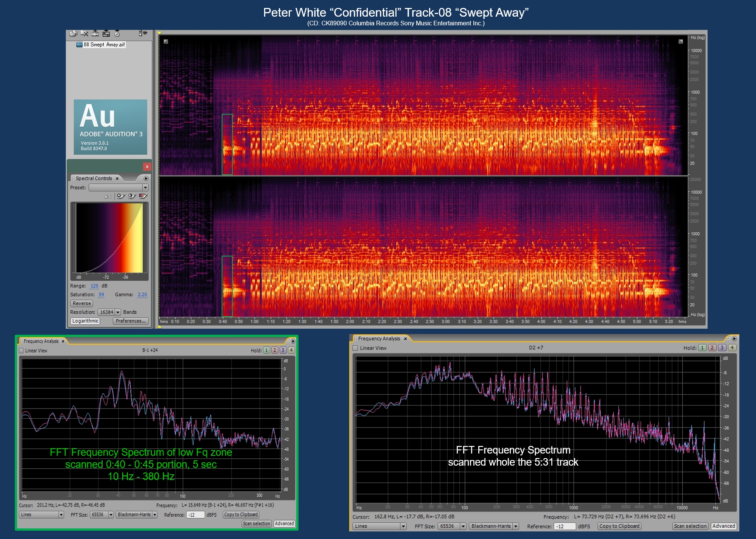
Task: Open the Spectral Controls panel flyout menu arrow
Action: [146, 178]
